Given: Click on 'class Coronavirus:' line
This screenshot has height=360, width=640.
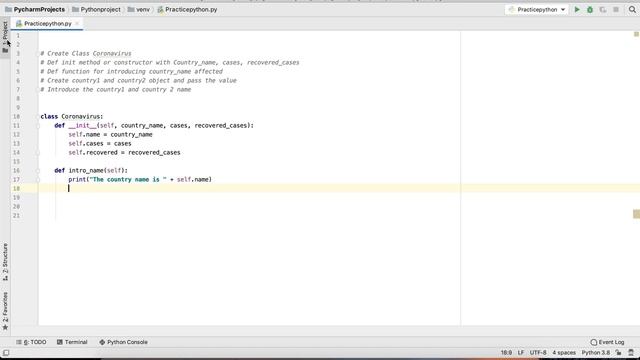Looking at the screenshot, I should click(x=72, y=117).
